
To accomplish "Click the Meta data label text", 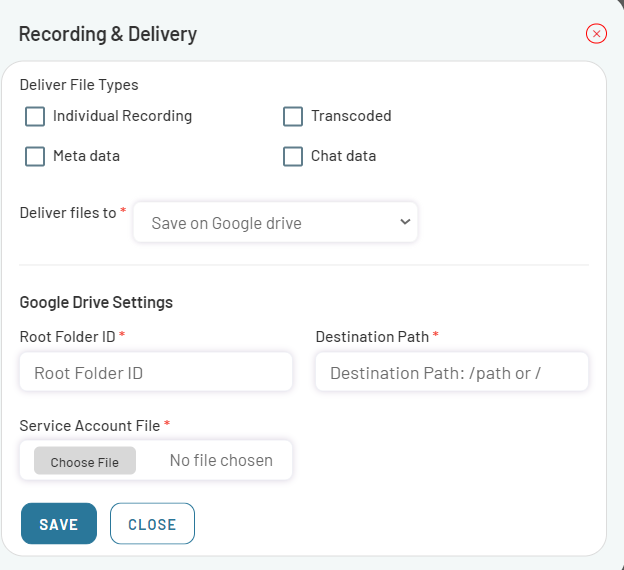I will 86,156.
